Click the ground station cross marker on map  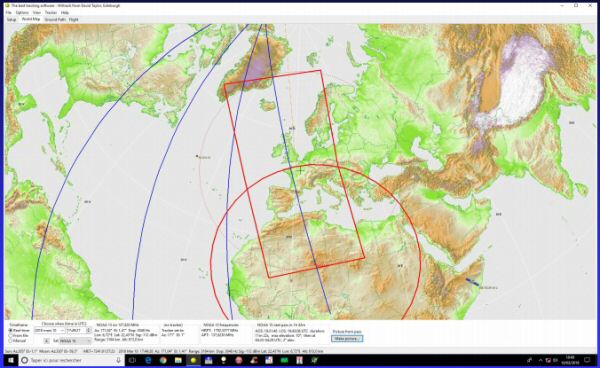(301, 170)
